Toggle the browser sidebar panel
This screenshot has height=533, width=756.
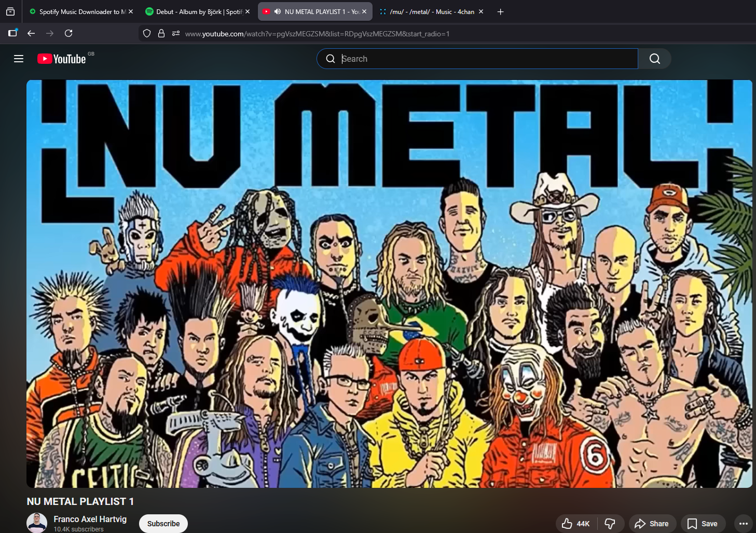[x=13, y=33]
